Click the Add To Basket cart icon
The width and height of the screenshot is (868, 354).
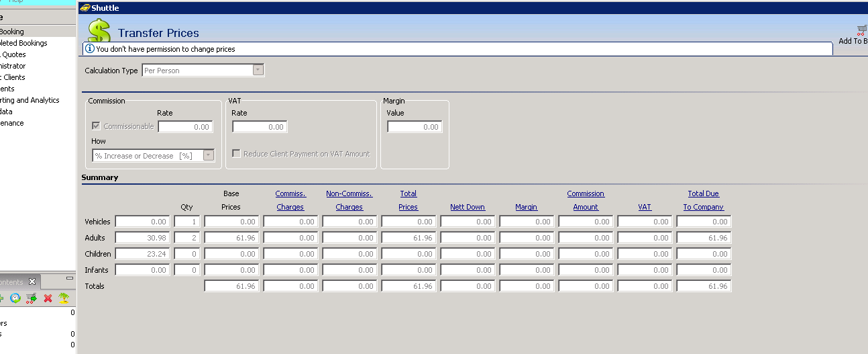point(861,30)
